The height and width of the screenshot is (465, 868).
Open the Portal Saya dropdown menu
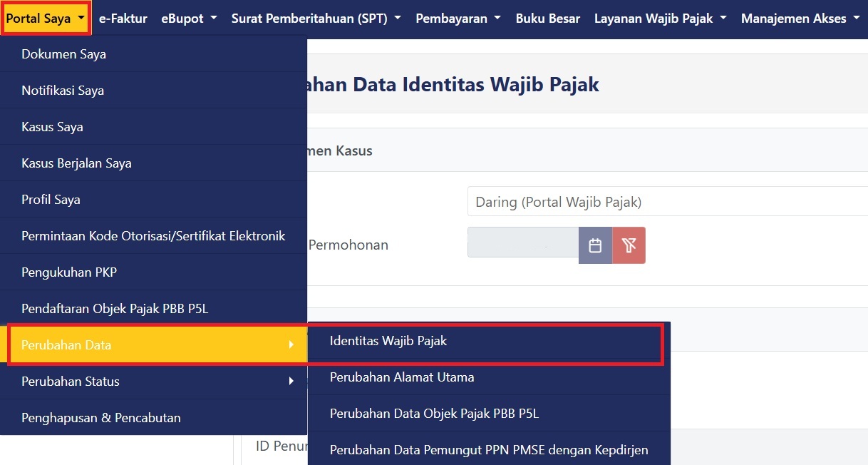(x=46, y=19)
